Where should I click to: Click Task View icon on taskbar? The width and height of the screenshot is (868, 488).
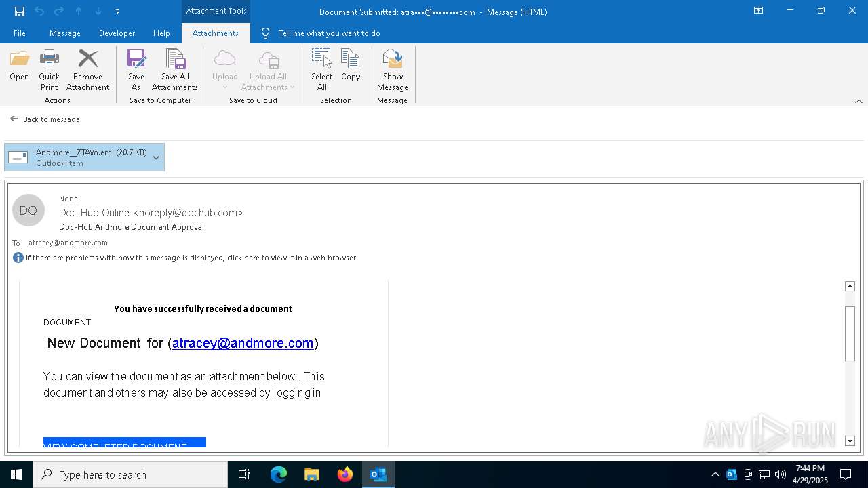[244, 474]
